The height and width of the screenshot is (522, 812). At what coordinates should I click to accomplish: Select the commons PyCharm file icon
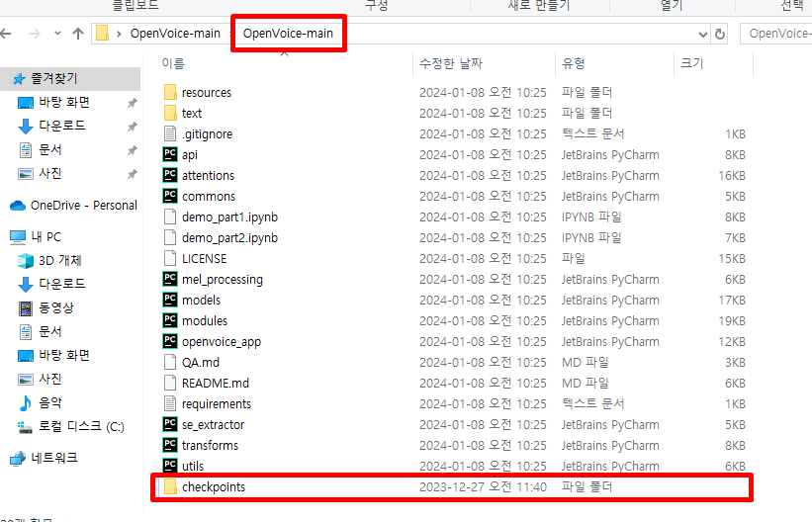click(170, 196)
